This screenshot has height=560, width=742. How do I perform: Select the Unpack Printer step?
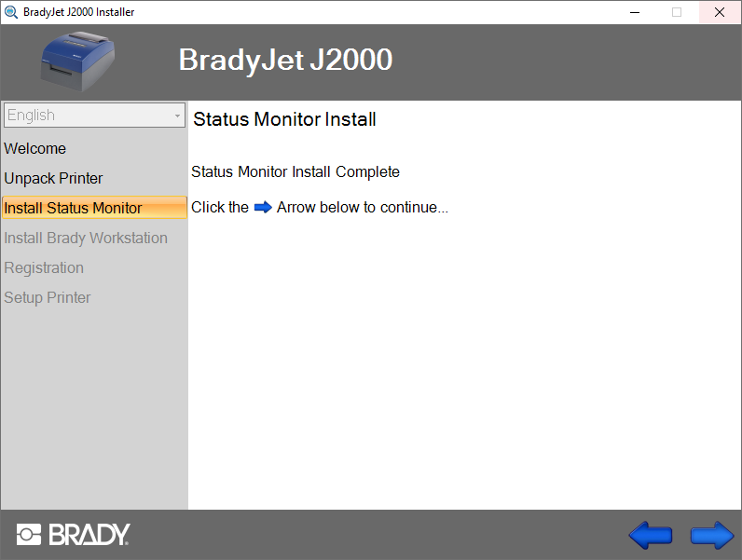pos(53,178)
